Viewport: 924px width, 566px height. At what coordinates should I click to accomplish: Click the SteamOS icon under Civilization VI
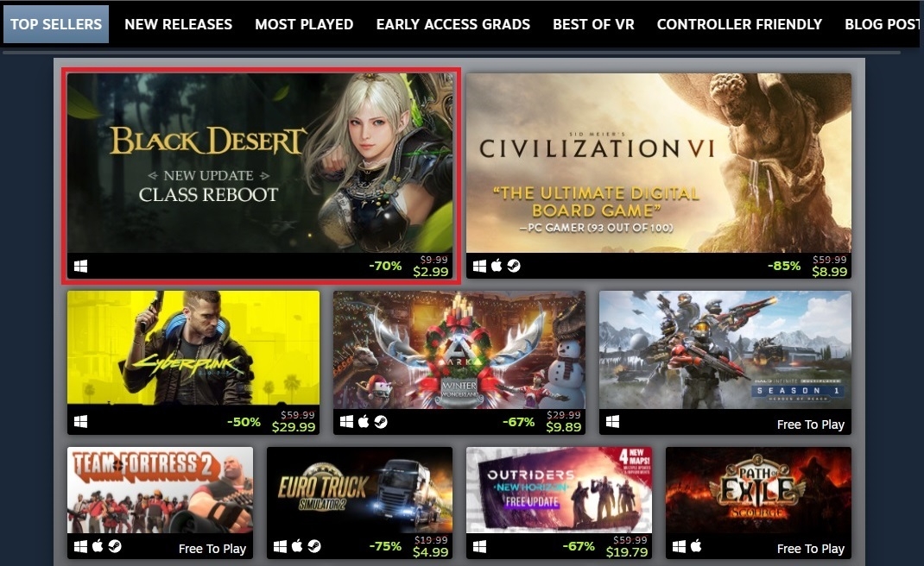(x=514, y=267)
